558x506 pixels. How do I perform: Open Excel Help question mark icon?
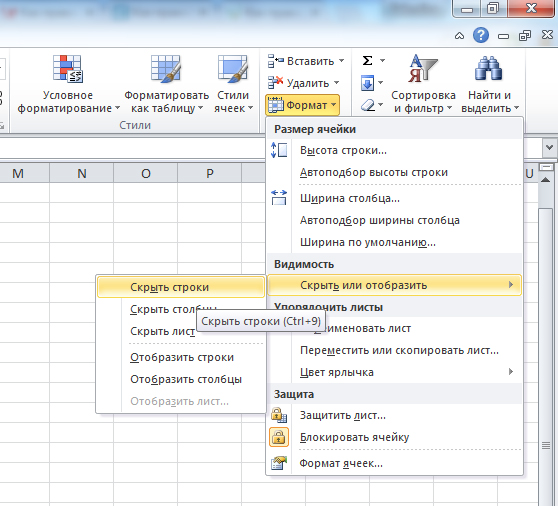tap(481, 35)
